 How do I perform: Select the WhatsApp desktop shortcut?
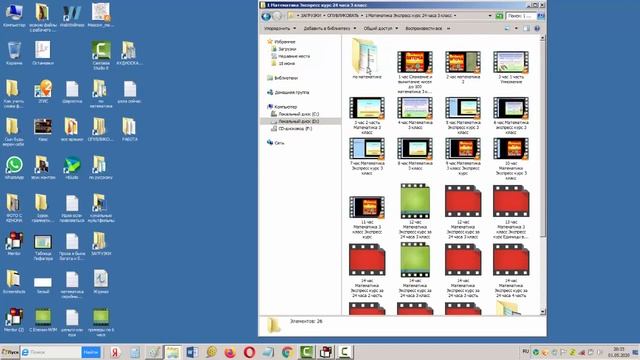[x=14, y=168]
